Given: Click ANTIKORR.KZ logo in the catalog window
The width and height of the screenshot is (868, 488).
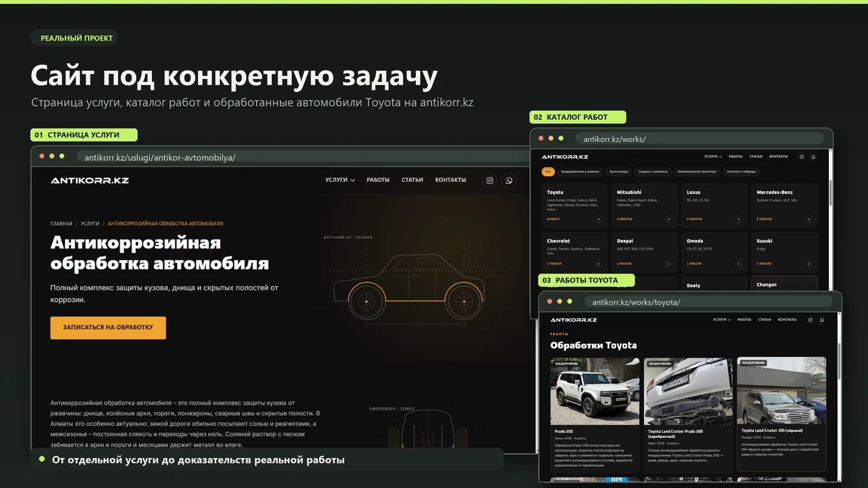Looking at the screenshot, I should pyautogui.click(x=565, y=157).
